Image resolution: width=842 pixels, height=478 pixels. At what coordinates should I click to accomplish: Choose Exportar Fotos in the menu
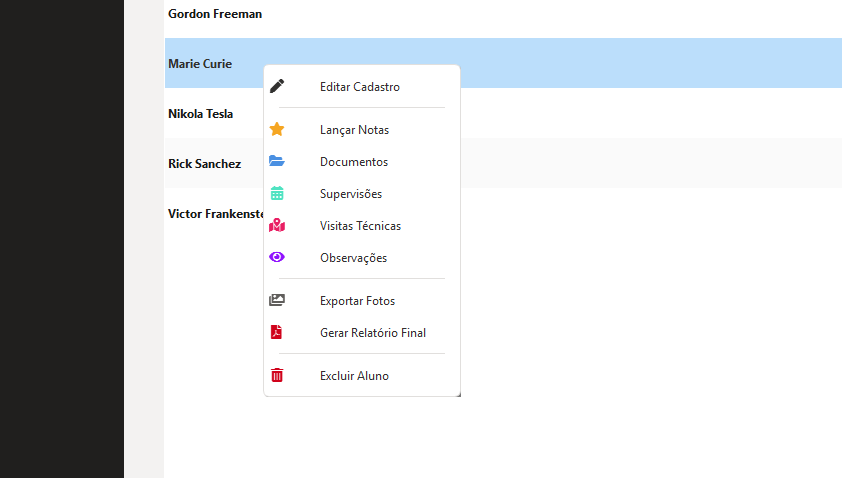click(357, 301)
